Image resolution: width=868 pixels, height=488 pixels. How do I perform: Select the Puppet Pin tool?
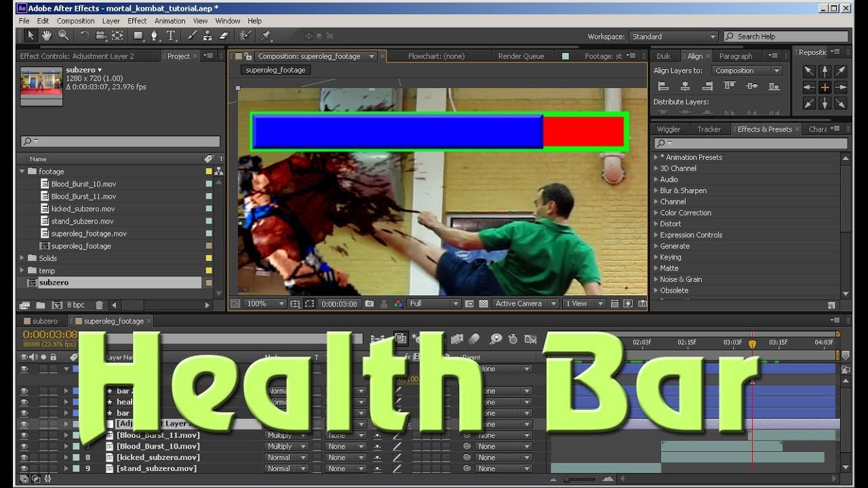point(267,36)
